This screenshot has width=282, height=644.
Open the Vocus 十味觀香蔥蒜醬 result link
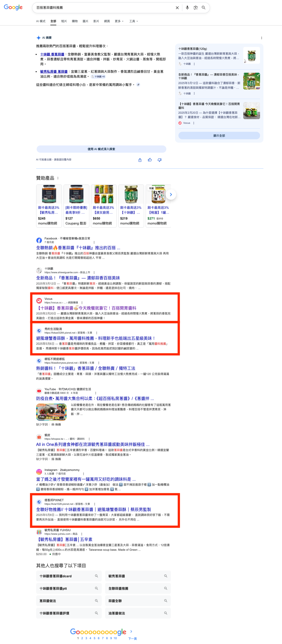coord(87,308)
